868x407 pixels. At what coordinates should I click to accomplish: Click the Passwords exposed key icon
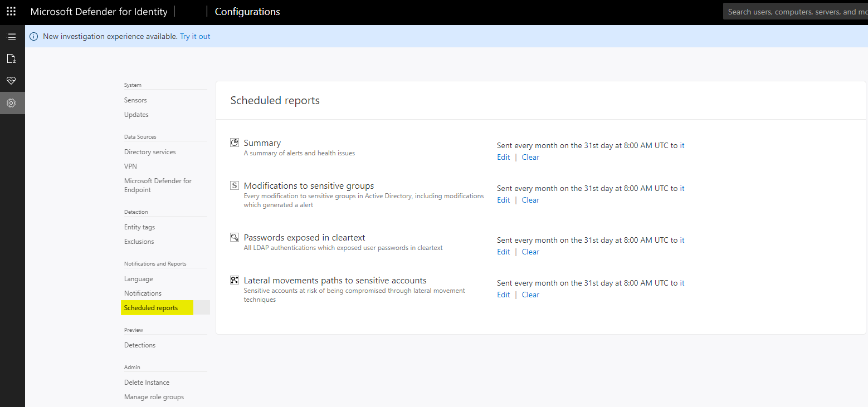(235, 237)
